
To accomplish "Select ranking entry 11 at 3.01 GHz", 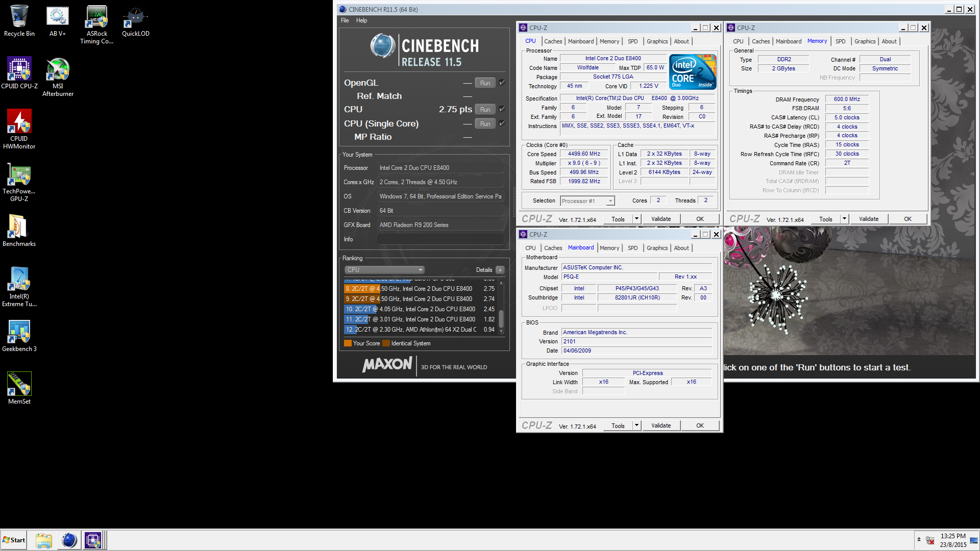I will pos(421,319).
